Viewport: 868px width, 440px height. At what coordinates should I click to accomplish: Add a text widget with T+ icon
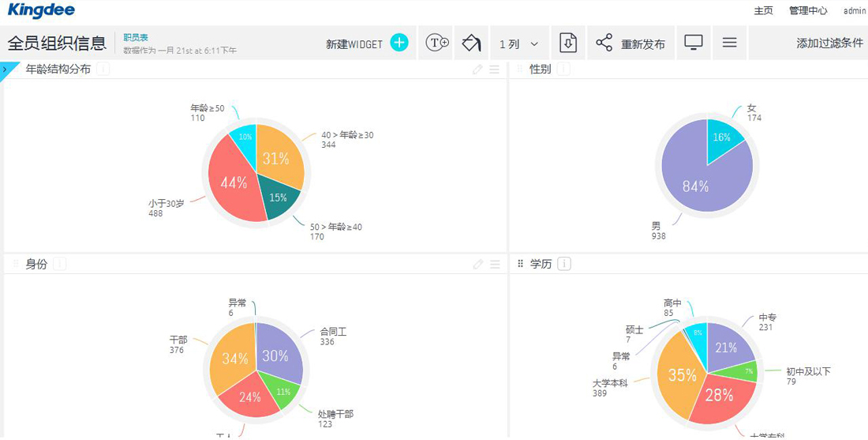pyautogui.click(x=437, y=43)
